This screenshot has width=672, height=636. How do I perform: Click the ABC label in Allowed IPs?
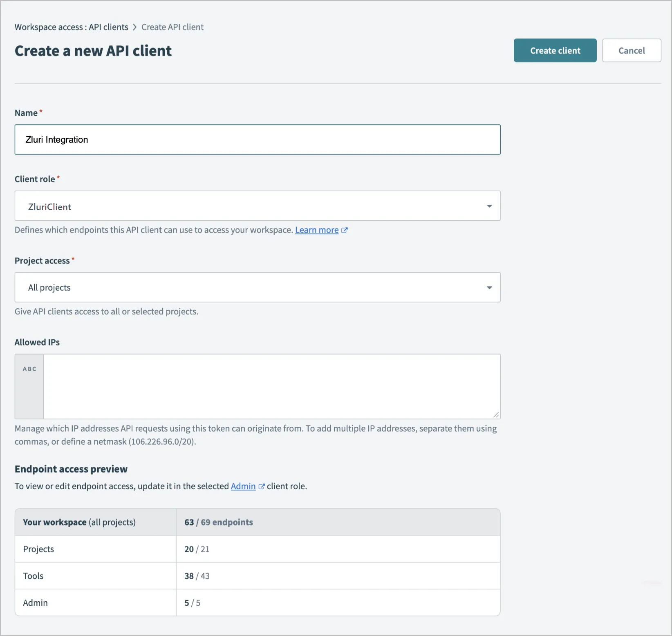[x=29, y=369]
